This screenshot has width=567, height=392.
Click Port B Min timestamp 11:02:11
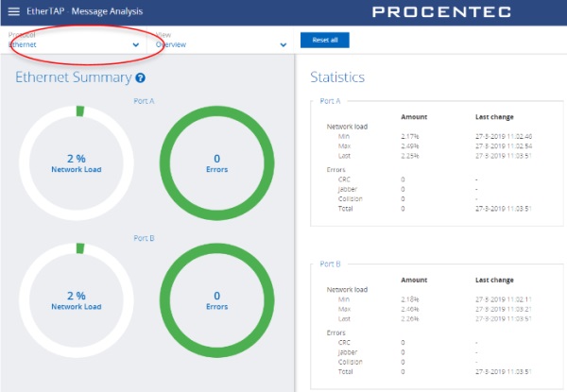pos(504,299)
